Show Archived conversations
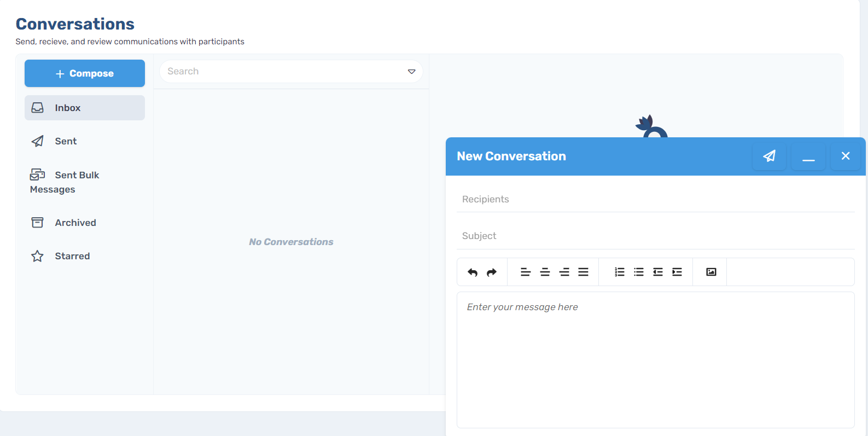The image size is (868, 436). click(x=85, y=223)
